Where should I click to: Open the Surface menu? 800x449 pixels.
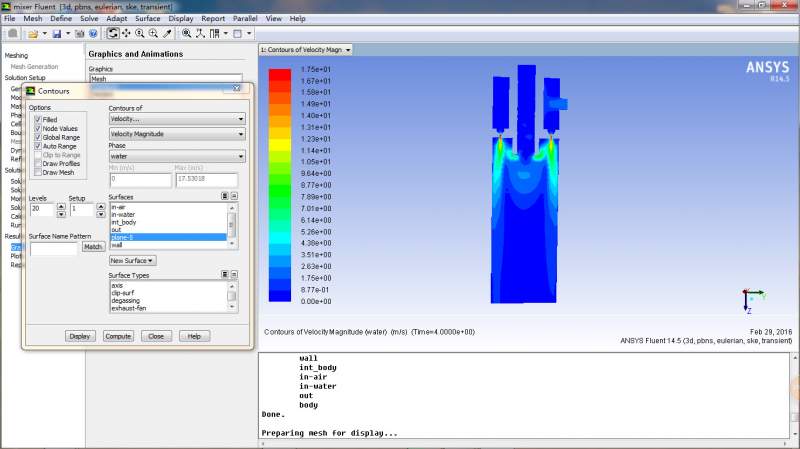[147, 18]
